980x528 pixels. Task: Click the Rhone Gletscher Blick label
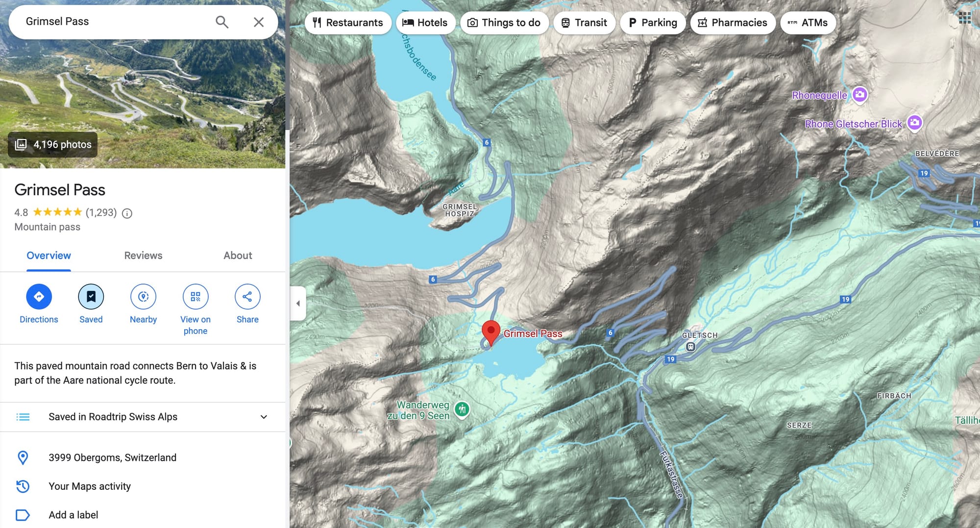pyautogui.click(x=853, y=124)
